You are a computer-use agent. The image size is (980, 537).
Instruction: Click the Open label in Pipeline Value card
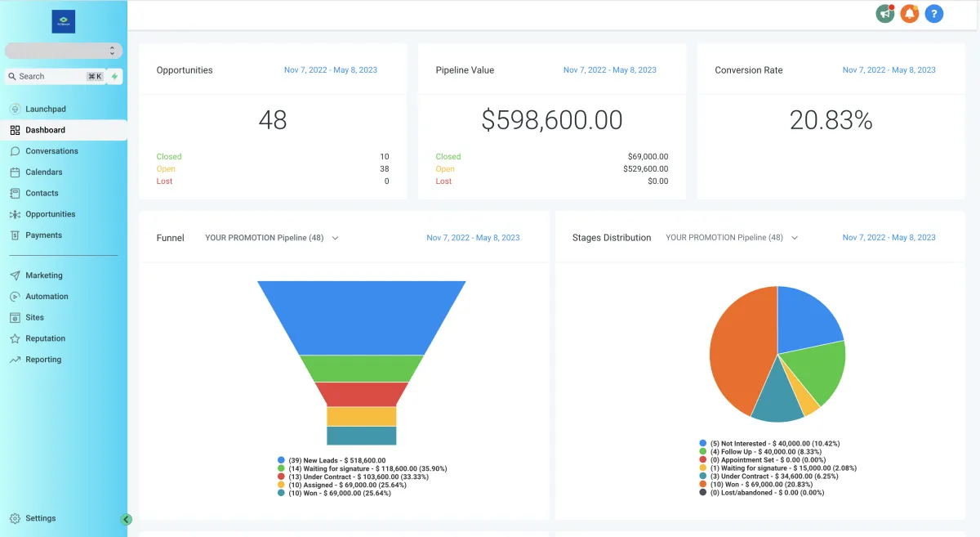(x=445, y=169)
